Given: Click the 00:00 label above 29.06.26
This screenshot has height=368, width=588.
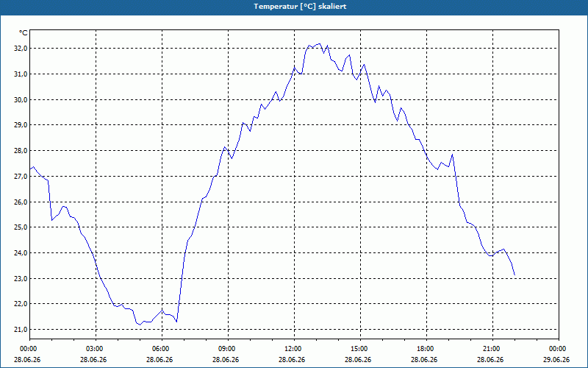Looking at the screenshot, I should tap(559, 349).
